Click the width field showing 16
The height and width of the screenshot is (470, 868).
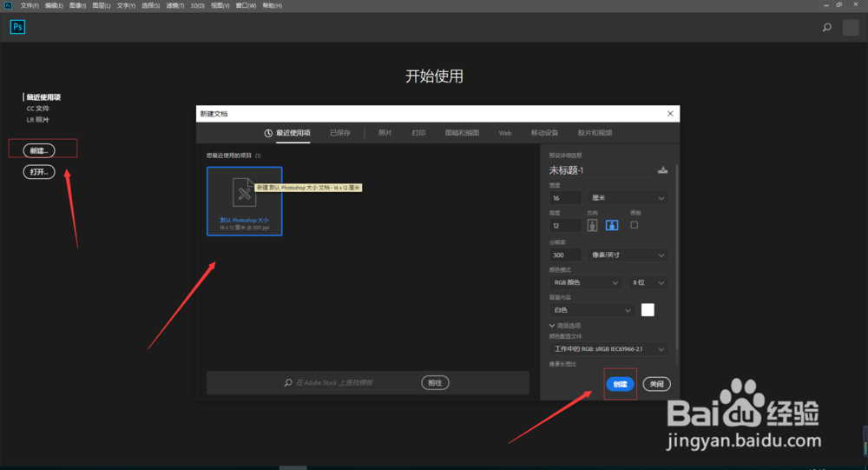coord(565,198)
